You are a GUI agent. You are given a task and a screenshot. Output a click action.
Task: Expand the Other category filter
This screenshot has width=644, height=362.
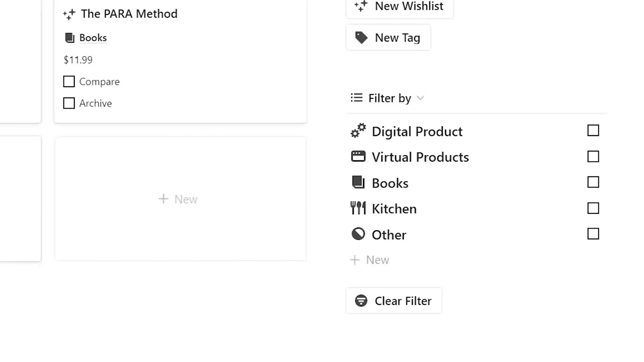point(594,234)
